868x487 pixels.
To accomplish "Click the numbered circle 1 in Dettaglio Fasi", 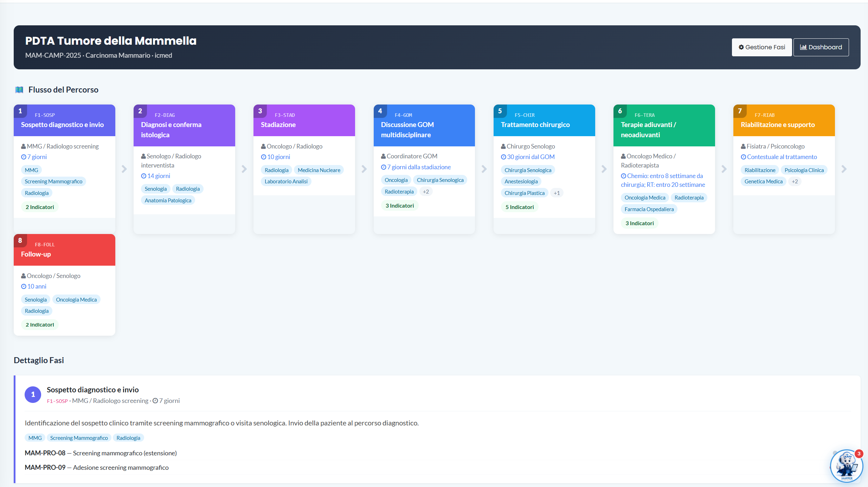I will [x=33, y=394].
